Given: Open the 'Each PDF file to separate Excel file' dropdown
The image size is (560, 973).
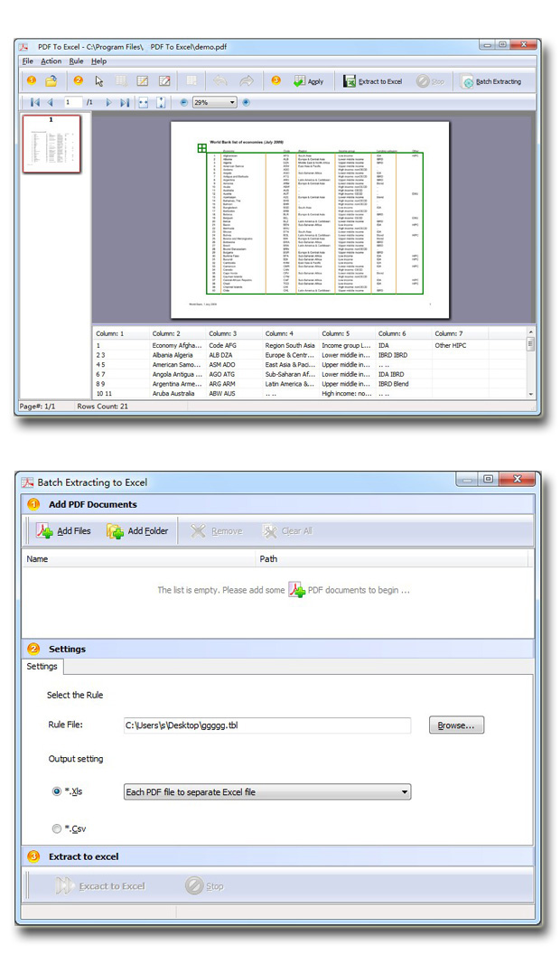Looking at the screenshot, I should [x=267, y=791].
